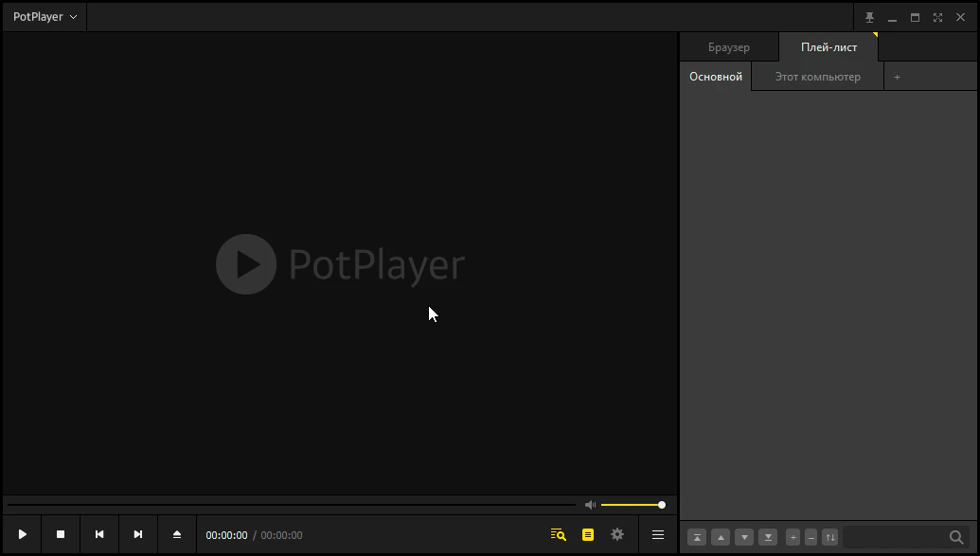Switch to the Плей-лист tab
Viewport: 980px width, 556px height.
tap(829, 47)
